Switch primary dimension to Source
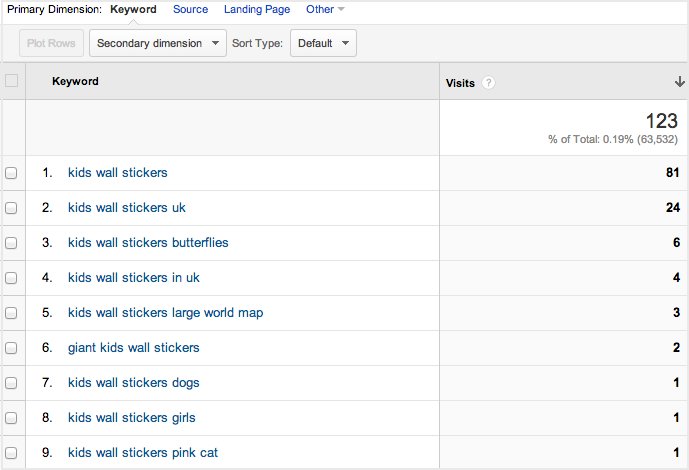The width and height of the screenshot is (689, 470). pyautogui.click(x=190, y=9)
